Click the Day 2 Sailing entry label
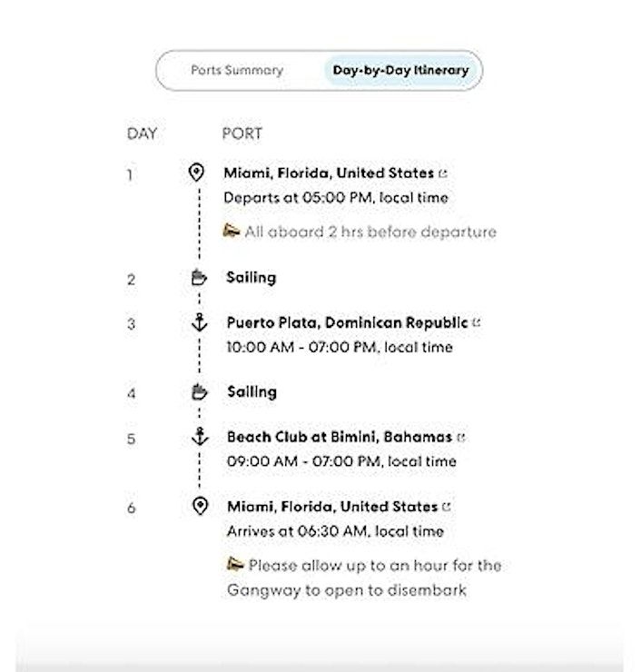The image size is (641, 672). tap(251, 278)
